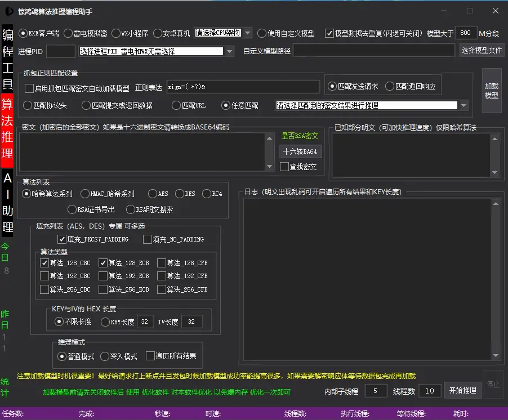Click the 加载模型 button
Screen dimensions: 508x420
[492, 91]
